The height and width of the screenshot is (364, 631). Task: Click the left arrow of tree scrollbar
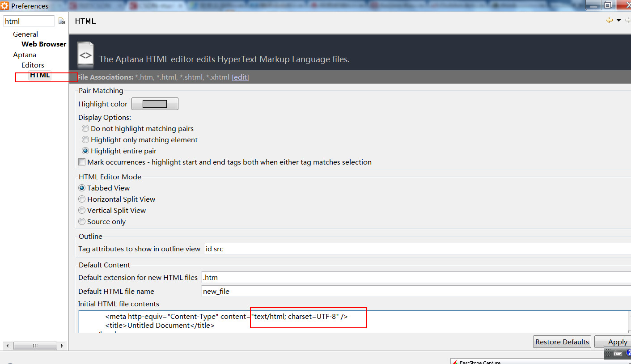click(x=7, y=346)
